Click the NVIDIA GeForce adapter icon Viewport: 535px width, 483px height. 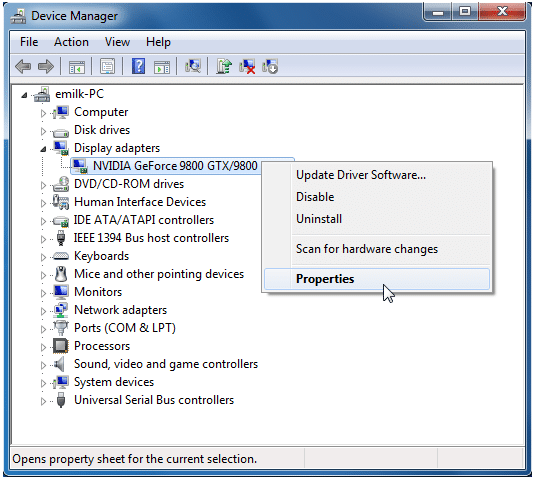(x=81, y=166)
